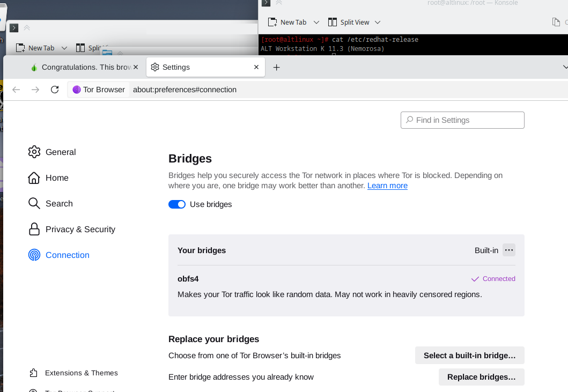The height and width of the screenshot is (392, 568).
Task: Open the Search settings magnifier icon
Action: [34, 204]
